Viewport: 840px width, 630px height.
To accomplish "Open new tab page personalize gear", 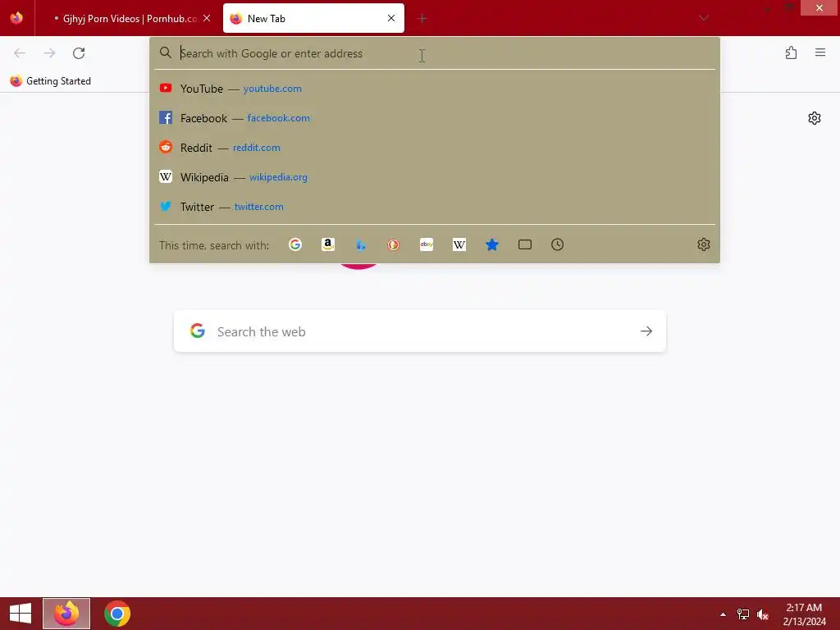I will tap(815, 118).
